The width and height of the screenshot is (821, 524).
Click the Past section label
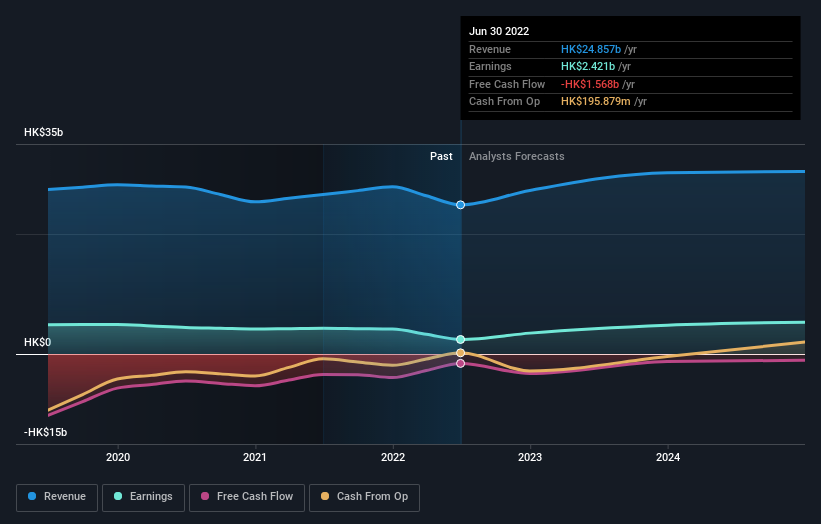pyautogui.click(x=441, y=156)
